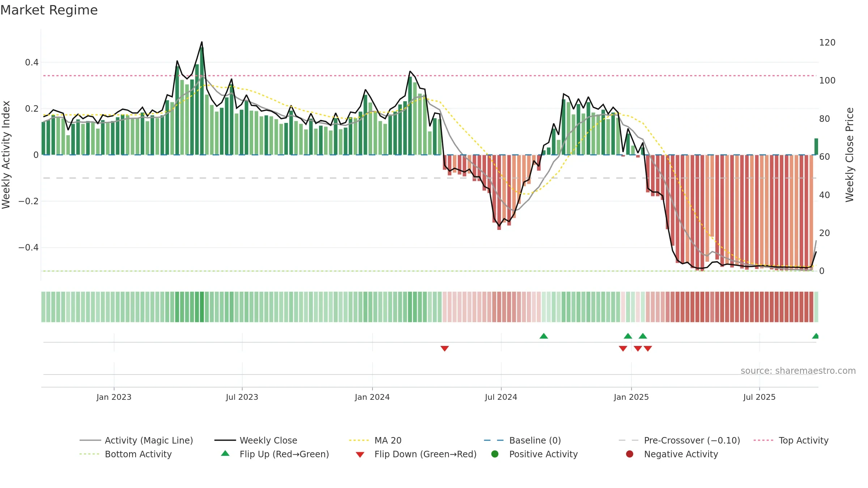
Task: Click the Market Regime chart title
Action: click(49, 10)
